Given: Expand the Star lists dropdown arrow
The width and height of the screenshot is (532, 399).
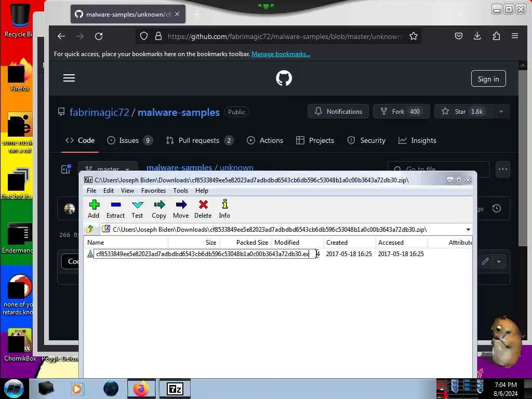Looking at the screenshot, I should click(501, 112).
